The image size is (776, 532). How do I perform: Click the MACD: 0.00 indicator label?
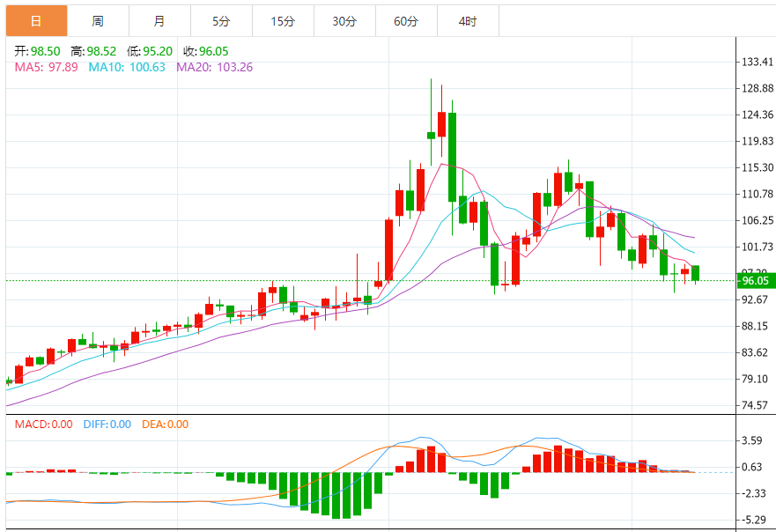43,424
